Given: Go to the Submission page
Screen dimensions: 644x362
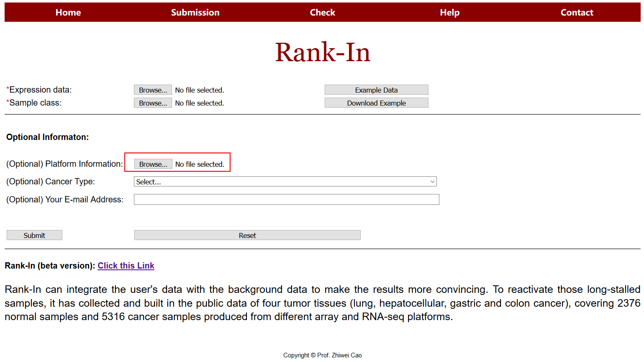Looking at the screenshot, I should point(195,13).
